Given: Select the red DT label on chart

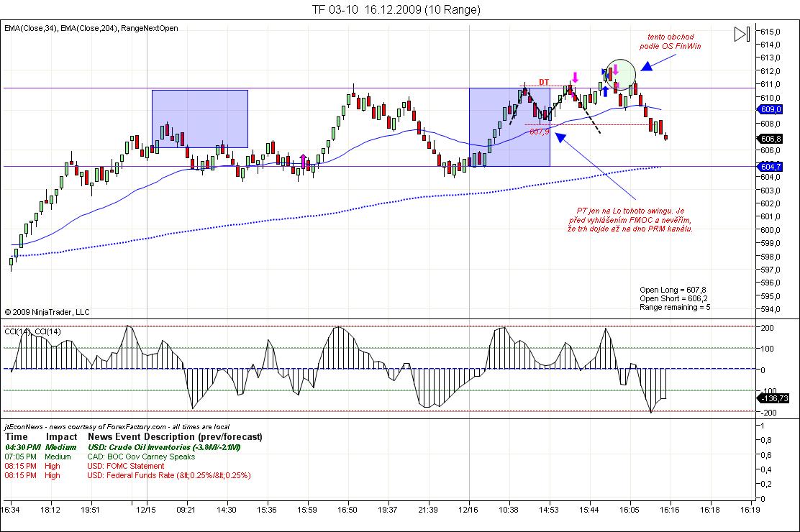Looking at the screenshot, I should [545, 82].
